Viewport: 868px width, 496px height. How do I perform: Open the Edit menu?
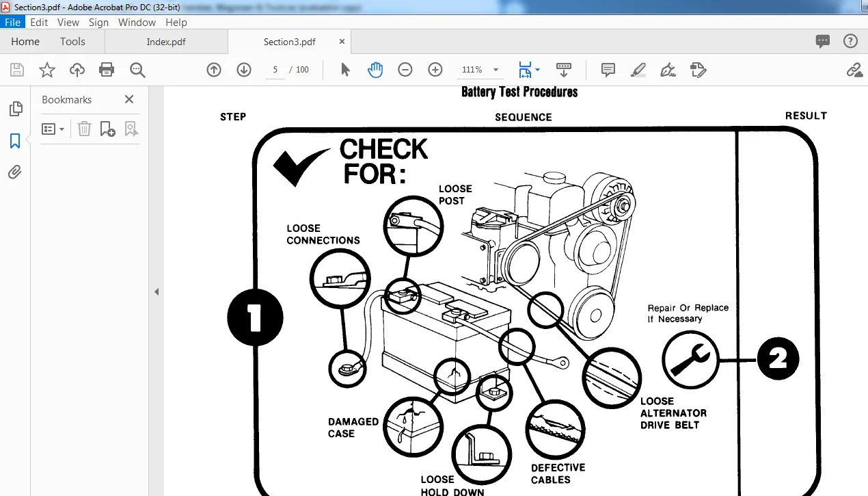pos(39,22)
